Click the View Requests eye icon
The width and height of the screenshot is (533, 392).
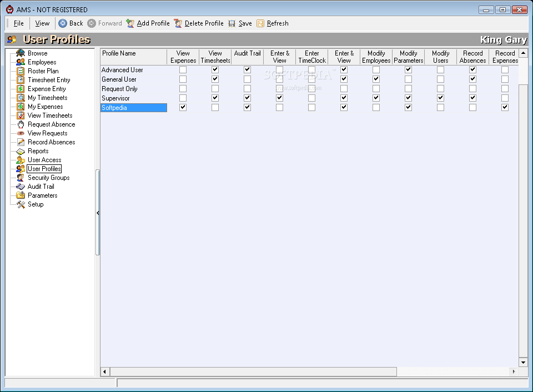(x=21, y=133)
